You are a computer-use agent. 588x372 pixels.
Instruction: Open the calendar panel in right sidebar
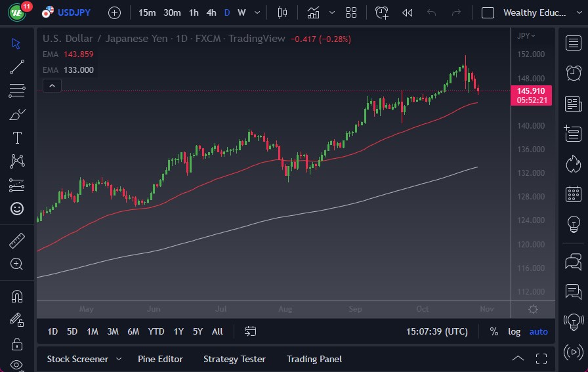pos(574,194)
